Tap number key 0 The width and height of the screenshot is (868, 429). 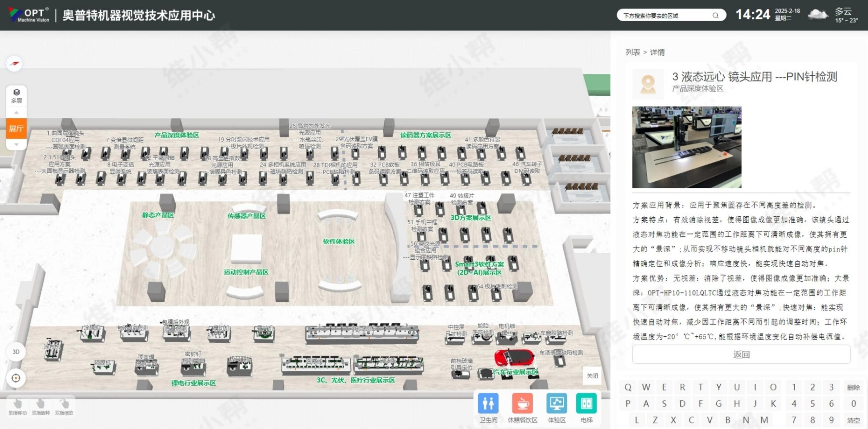pos(853,404)
